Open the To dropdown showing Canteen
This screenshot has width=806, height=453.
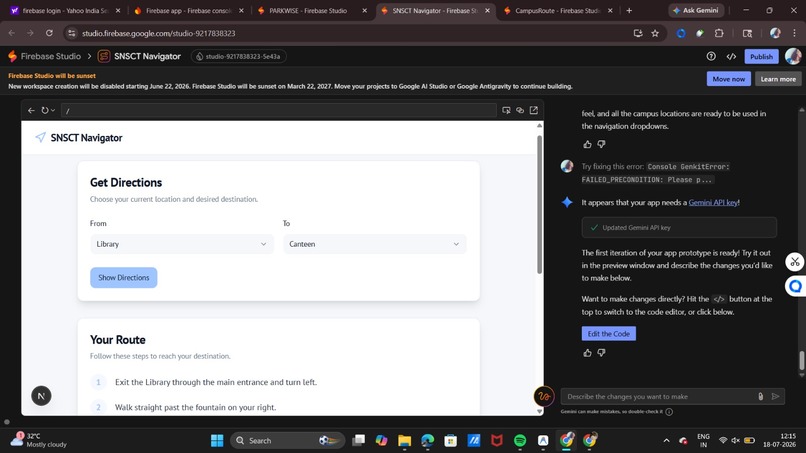(x=374, y=244)
